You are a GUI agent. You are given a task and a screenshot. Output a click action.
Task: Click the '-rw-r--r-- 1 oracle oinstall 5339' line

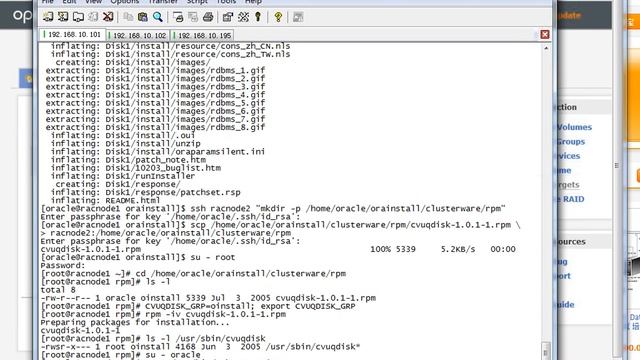click(208, 298)
